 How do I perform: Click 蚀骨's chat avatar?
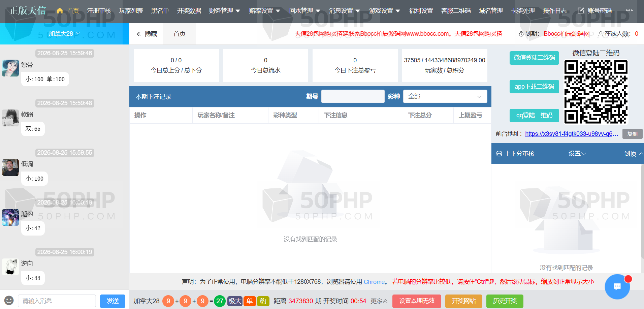[10, 68]
